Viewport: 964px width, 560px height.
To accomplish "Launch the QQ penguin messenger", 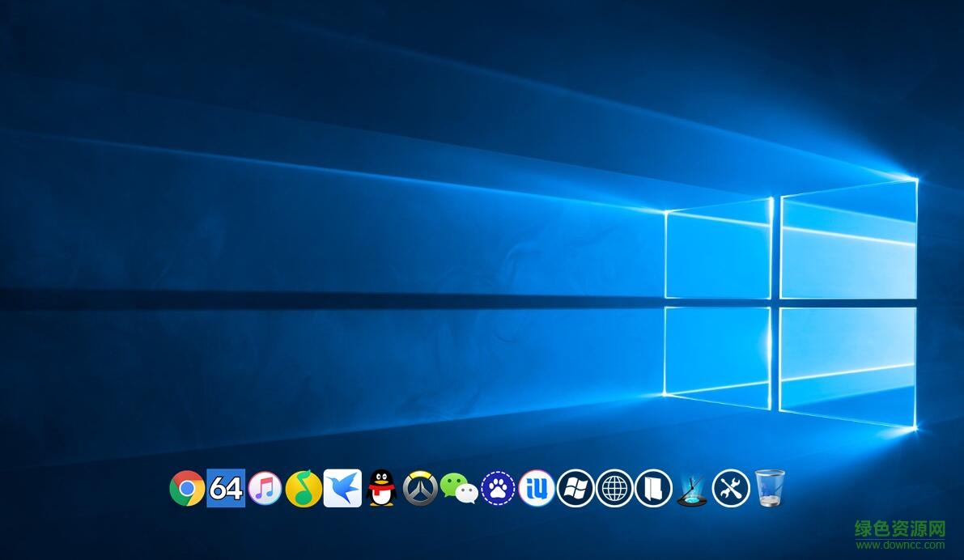I will (x=381, y=489).
